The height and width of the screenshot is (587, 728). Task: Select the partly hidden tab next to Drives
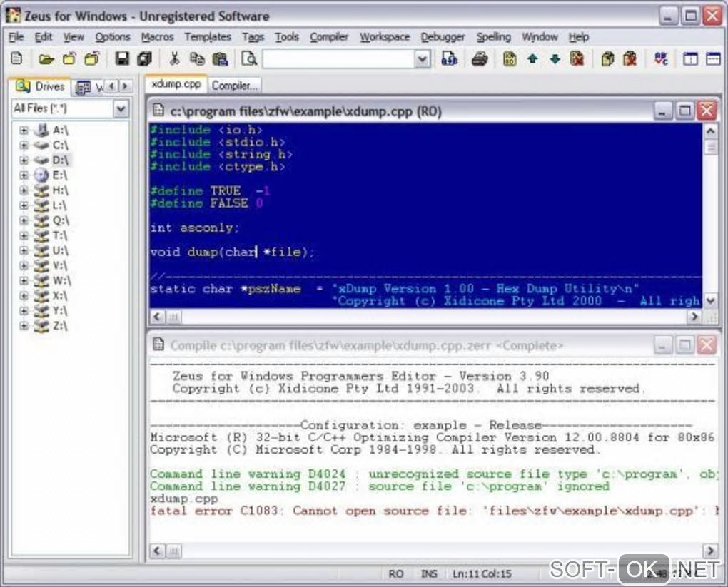[x=89, y=87]
